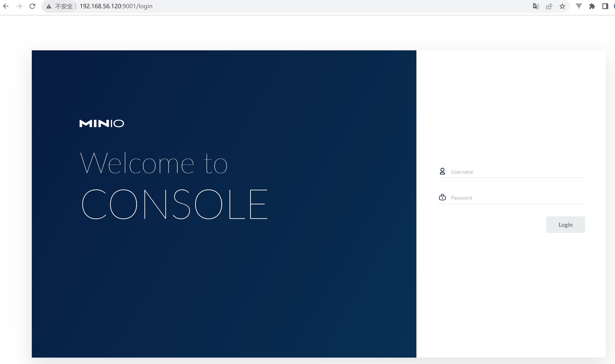
Task: Expand the forward navigation arrow
Action: (19, 6)
